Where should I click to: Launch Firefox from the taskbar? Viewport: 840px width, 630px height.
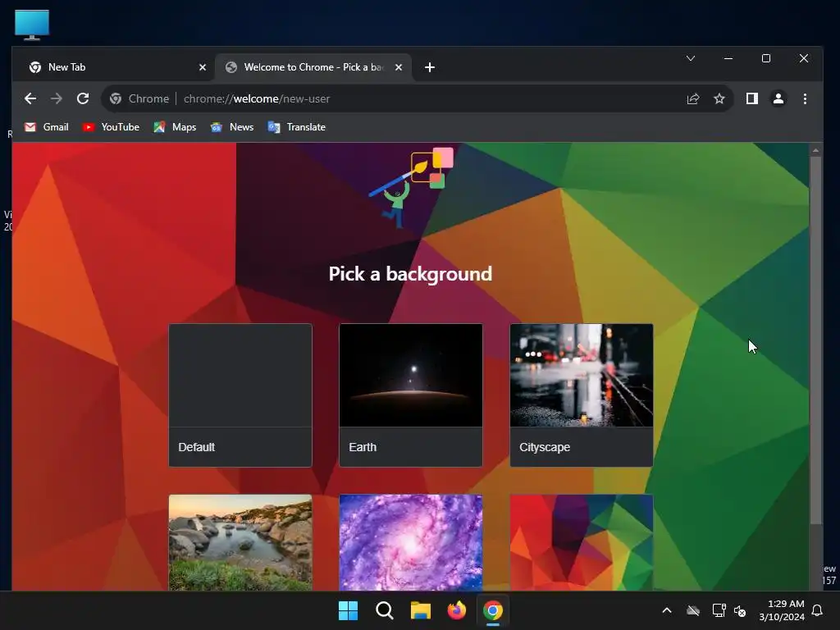(456, 610)
